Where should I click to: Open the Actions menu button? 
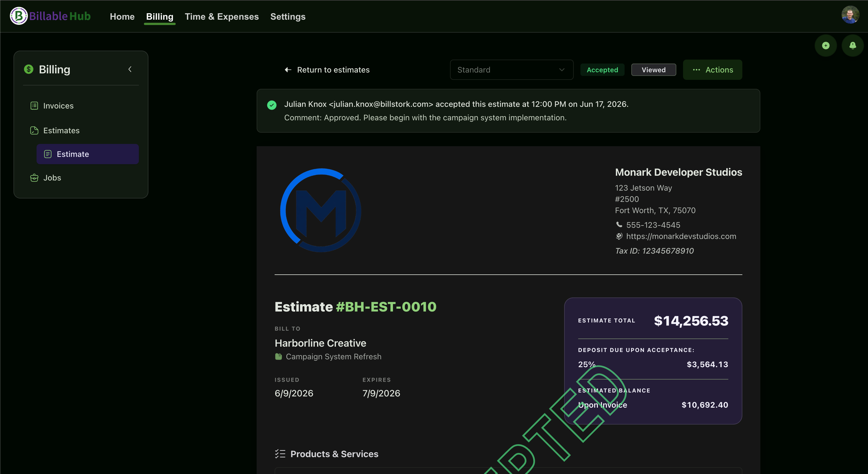[x=712, y=70]
